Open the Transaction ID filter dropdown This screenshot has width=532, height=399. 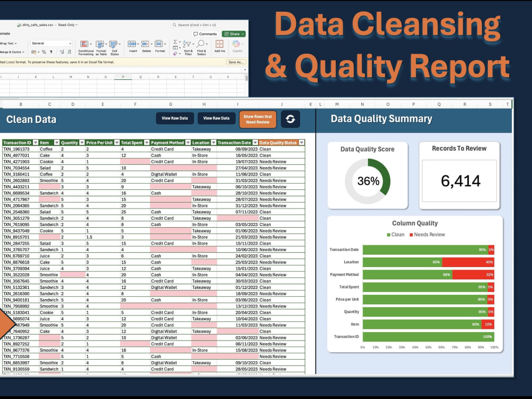[35, 143]
